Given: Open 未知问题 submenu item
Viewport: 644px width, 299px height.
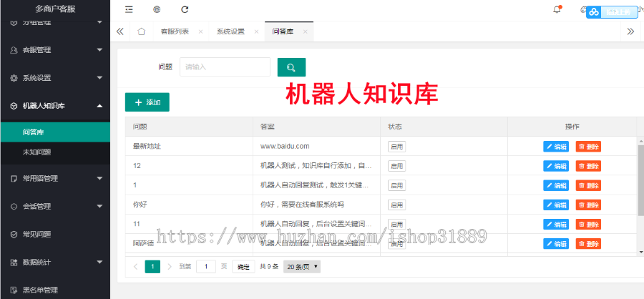Looking at the screenshot, I should [x=55, y=152].
